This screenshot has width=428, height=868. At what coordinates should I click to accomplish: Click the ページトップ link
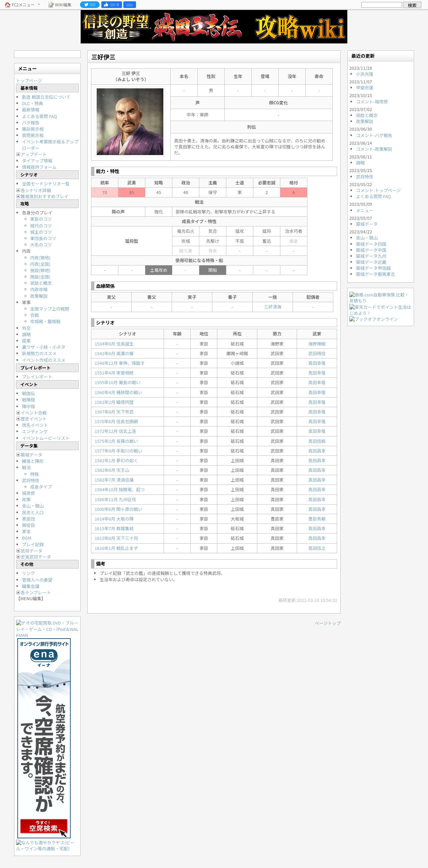[328, 623]
